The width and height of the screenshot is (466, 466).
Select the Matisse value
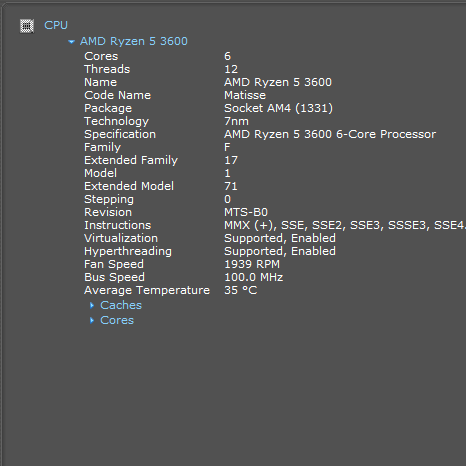pyautogui.click(x=245, y=95)
